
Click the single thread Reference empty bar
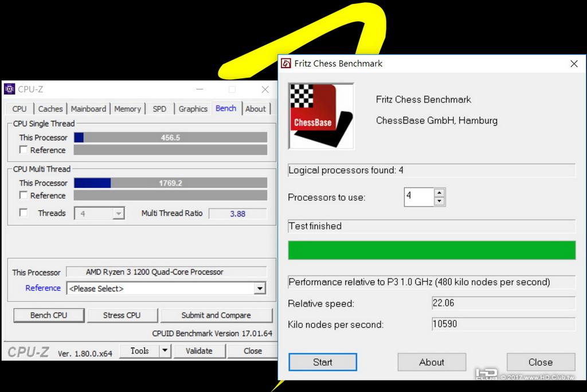point(171,150)
